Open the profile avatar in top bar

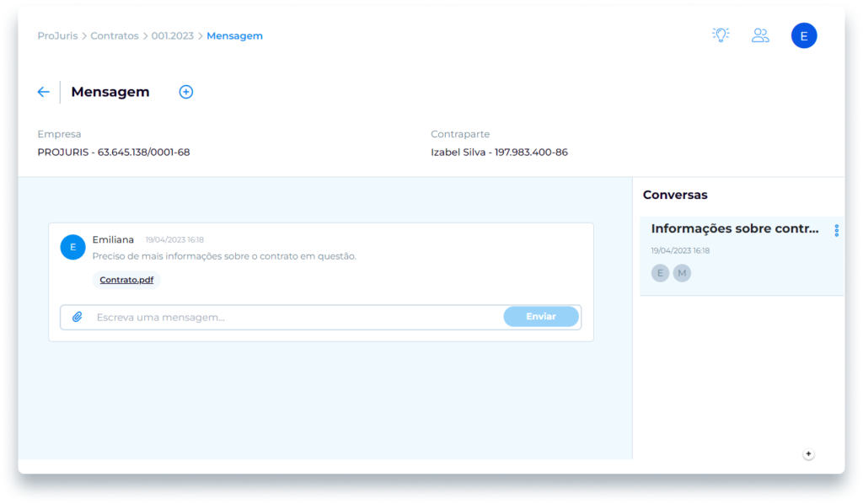tap(803, 35)
